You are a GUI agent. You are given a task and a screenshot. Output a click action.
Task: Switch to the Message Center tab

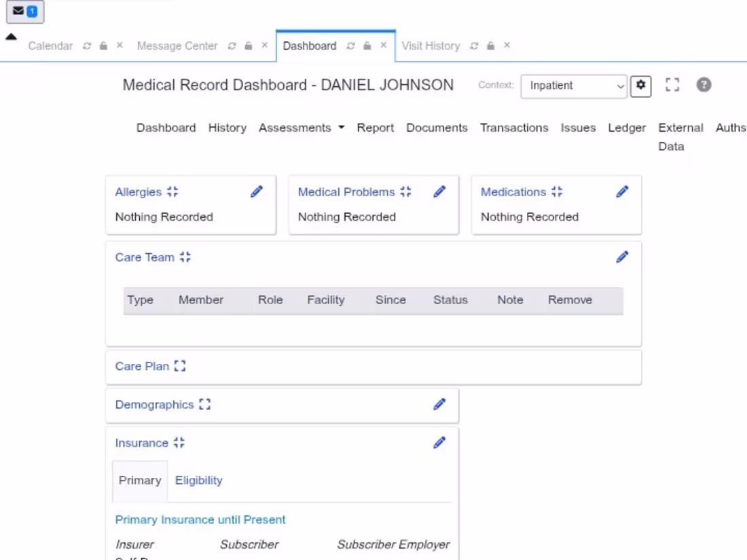click(x=177, y=45)
